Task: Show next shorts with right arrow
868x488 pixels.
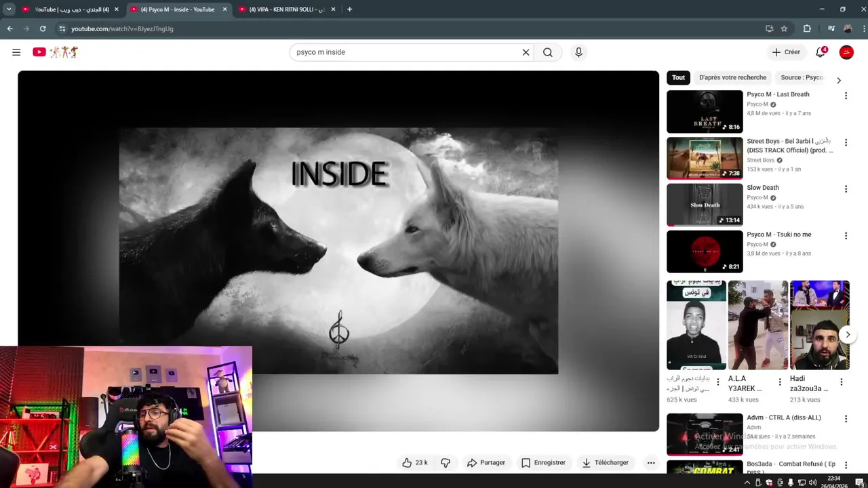Action: click(848, 334)
